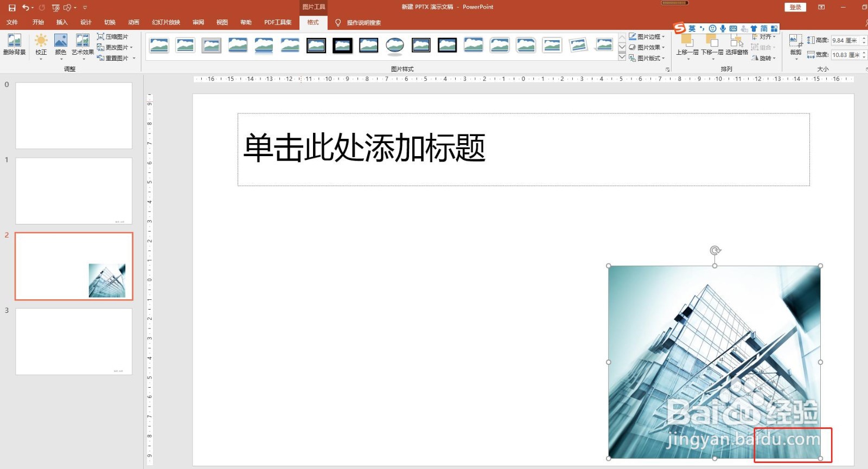This screenshot has width=868, height=469.
Task: Click the Sogou microphone voice input icon
Action: click(723, 28)
